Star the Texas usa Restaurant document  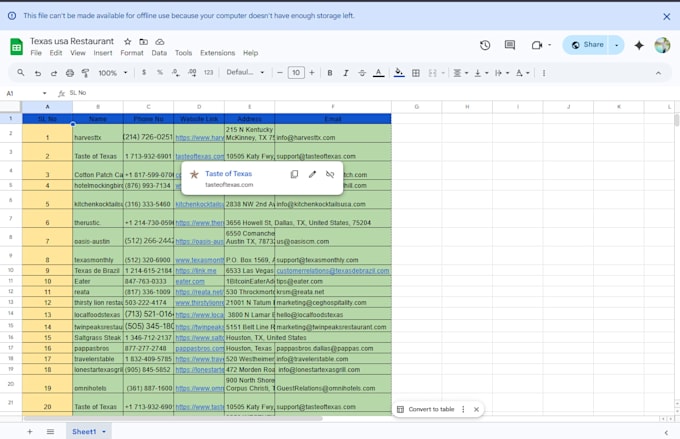pyautogui.click(x=128, y=42)
